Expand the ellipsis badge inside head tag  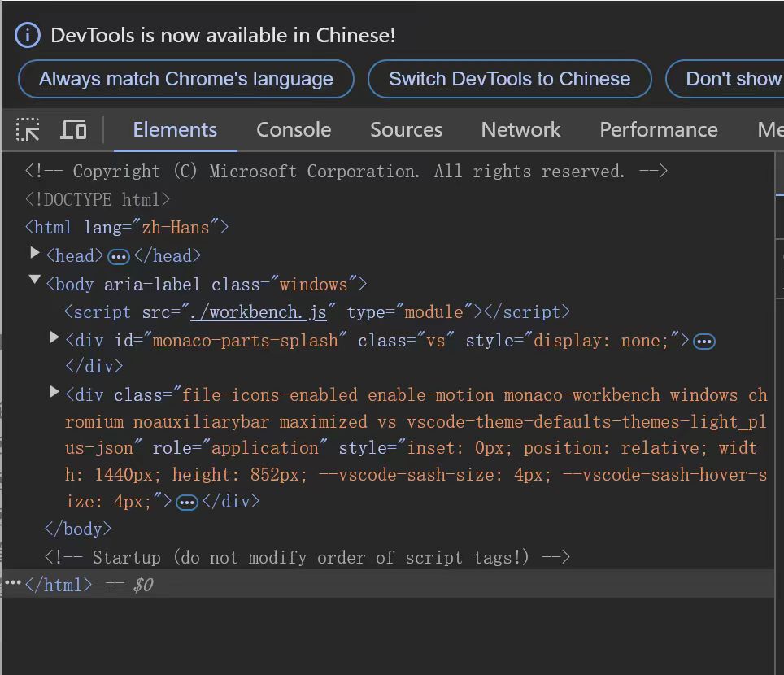119,257
